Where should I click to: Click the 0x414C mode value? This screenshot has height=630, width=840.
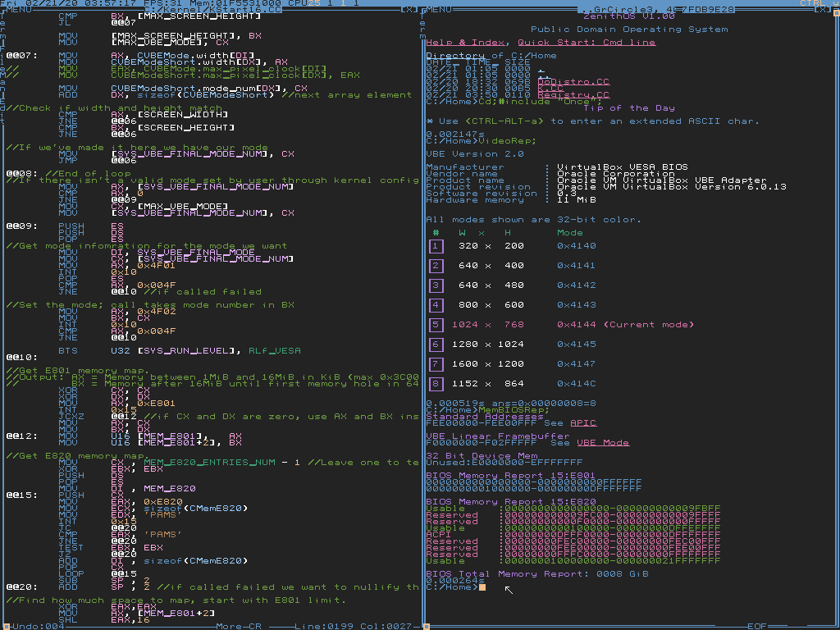[577, 384]
